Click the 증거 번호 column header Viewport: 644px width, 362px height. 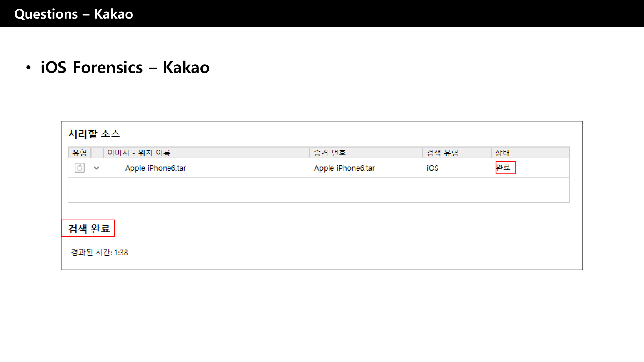(x=330, y=153)
